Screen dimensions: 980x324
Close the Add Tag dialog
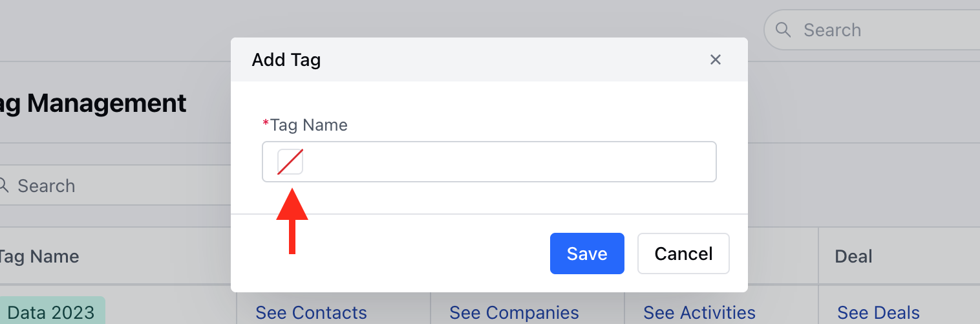(x=715, y=59)
